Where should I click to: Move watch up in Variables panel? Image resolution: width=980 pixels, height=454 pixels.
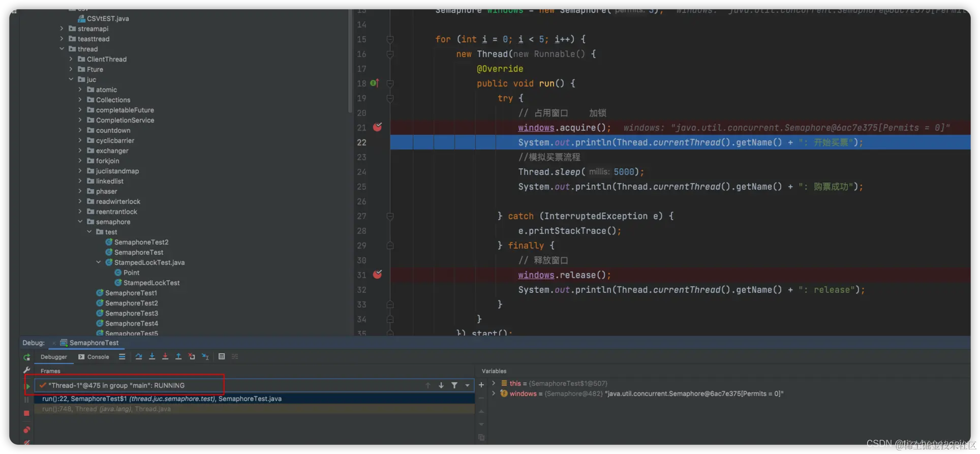pos(481,411)
